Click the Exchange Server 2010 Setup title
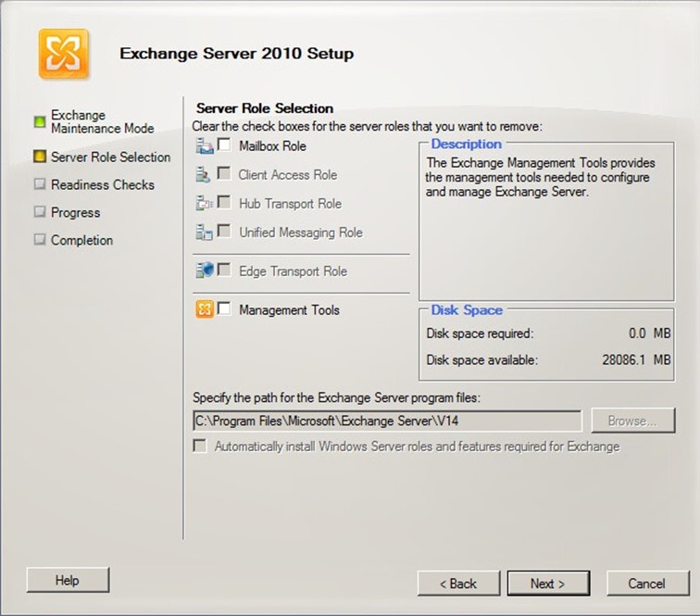 click(237, 54)
